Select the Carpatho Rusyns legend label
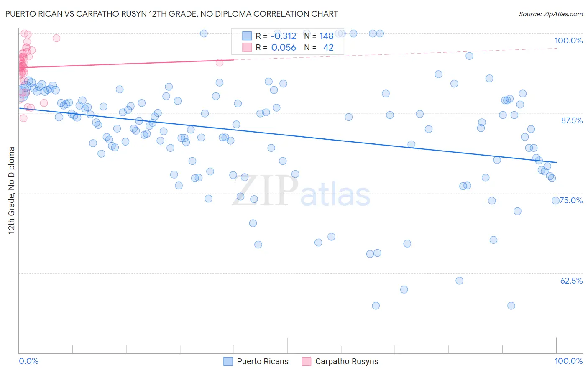The image size is (588, 373). tap(347, 361)
